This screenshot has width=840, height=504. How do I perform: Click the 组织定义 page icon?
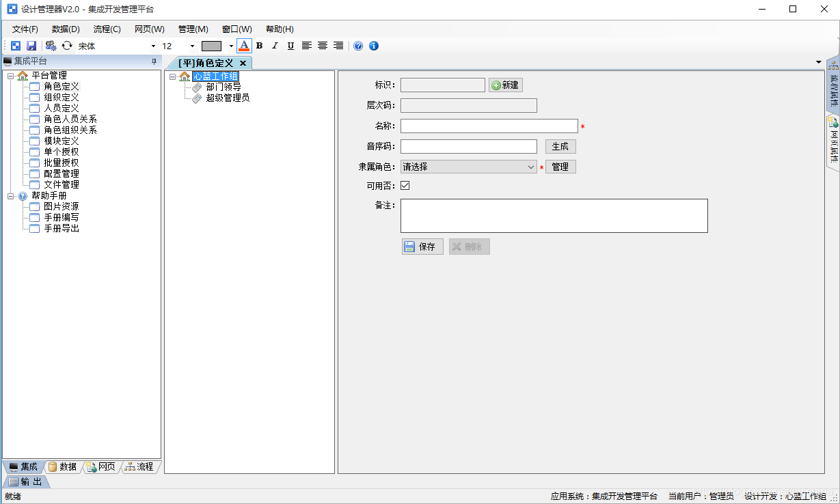(x=34, y=98)
